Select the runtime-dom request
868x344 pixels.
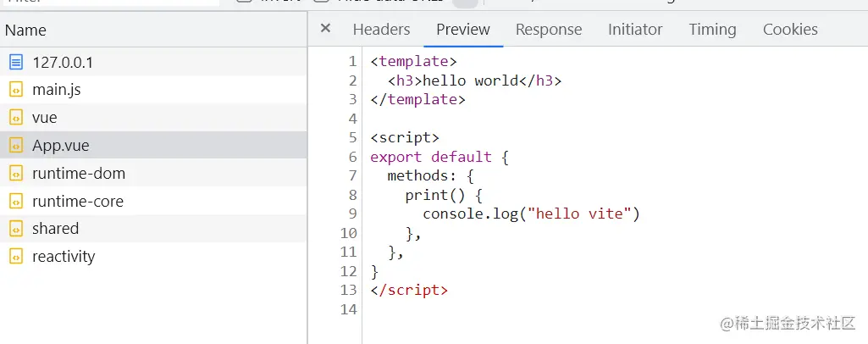[153, 174]
